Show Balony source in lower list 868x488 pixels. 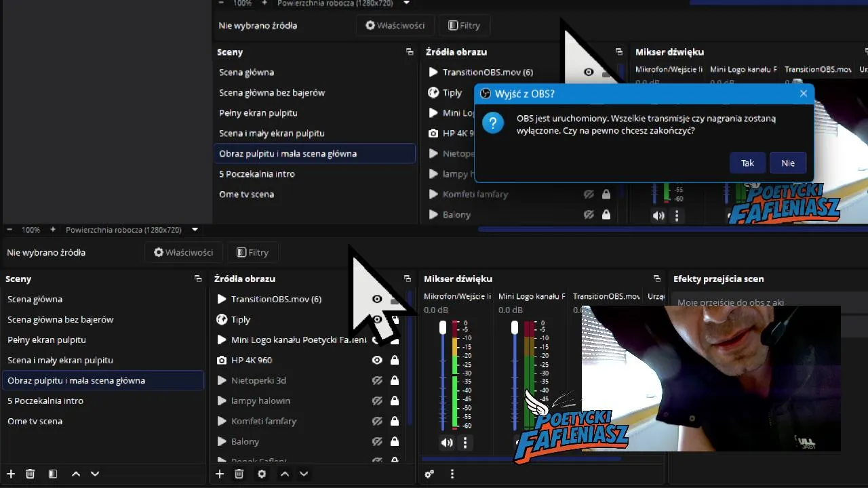click(377, 441)
